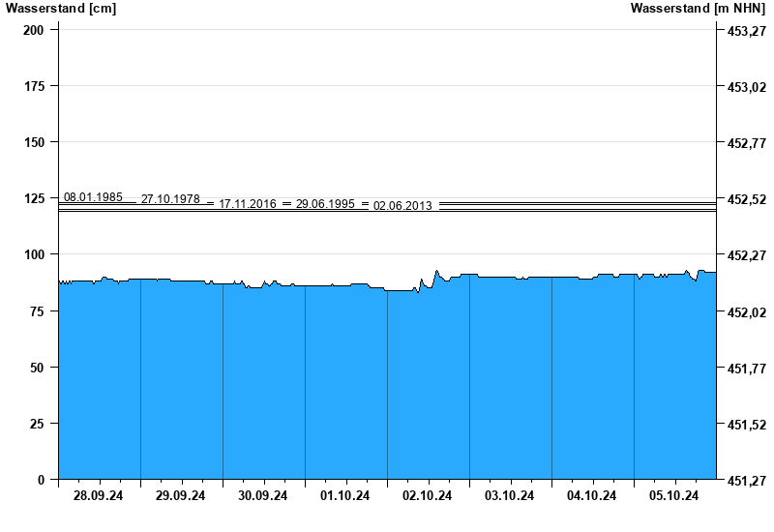Select the 29.09.24 date label
The height and width of the screenshot is (532, 774).
click(x=181, y=496)
